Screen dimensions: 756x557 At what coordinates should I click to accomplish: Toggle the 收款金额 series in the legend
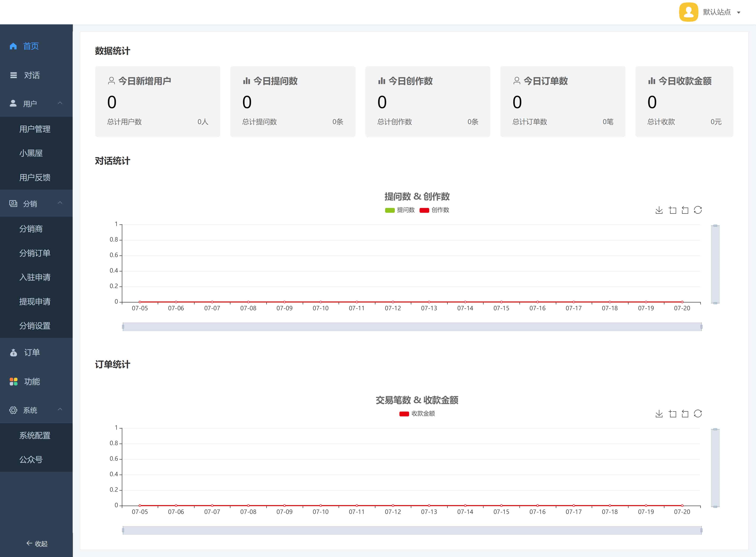click(417, 414)
